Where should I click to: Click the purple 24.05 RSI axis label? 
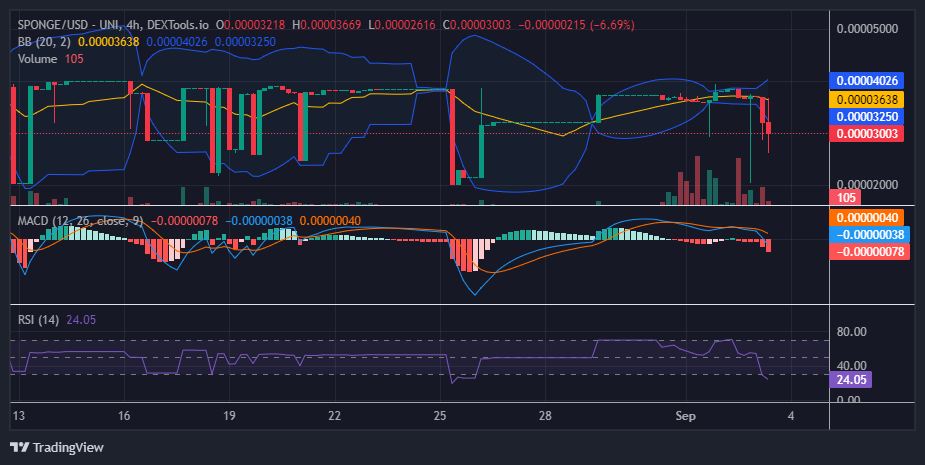pyautogui.click(x=851, y=379)
